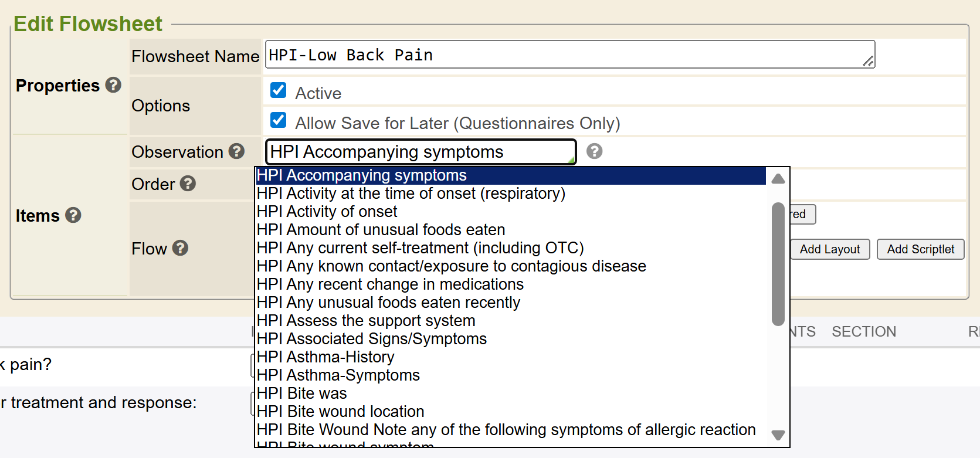Select HPI Any recent change in medications

[390, 284]
